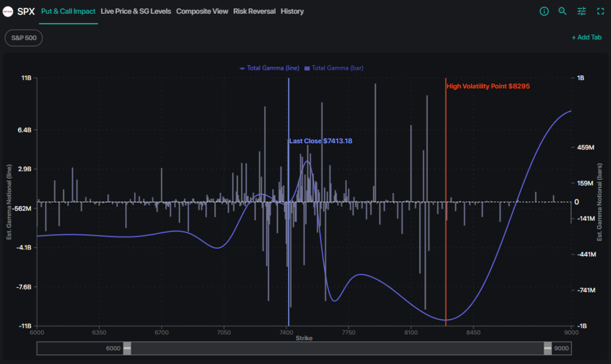Click the 7400 strike axis label
The width and height of the screenshot is (611, 364).
tap(286, 332)
